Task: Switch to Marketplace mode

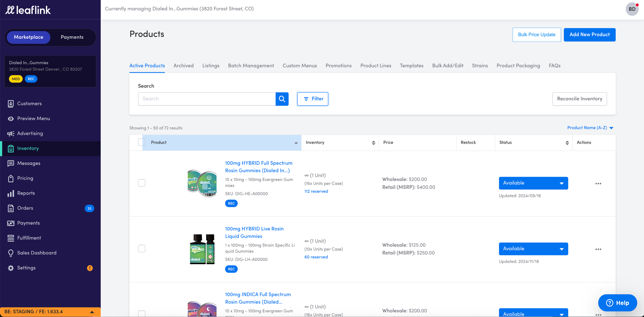Action: [29, 37]
